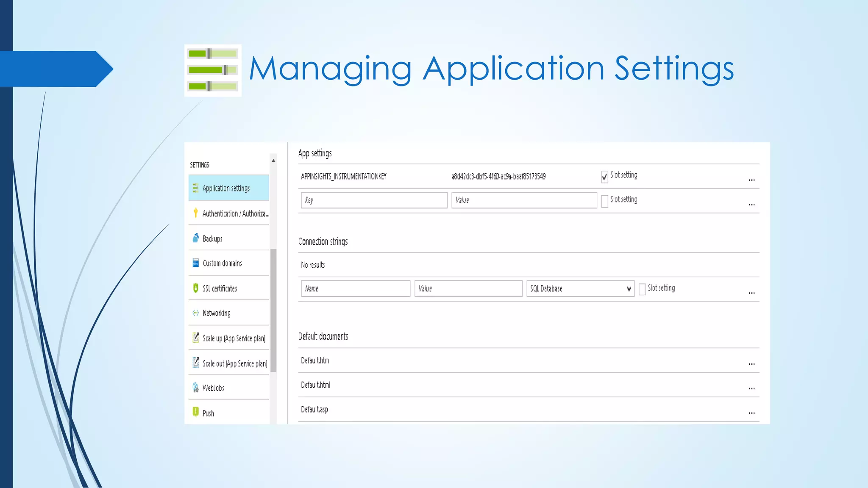Select Default.html document entry

[x=316, y=385]
